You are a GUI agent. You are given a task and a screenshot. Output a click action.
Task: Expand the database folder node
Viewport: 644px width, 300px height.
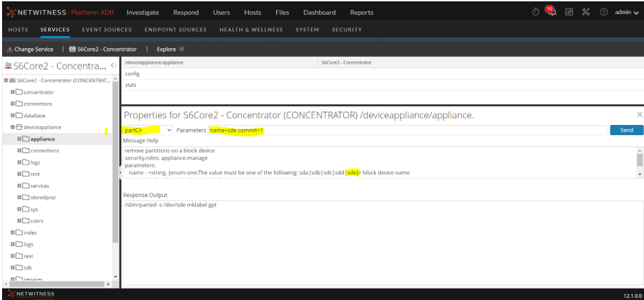tap(12, 115)
